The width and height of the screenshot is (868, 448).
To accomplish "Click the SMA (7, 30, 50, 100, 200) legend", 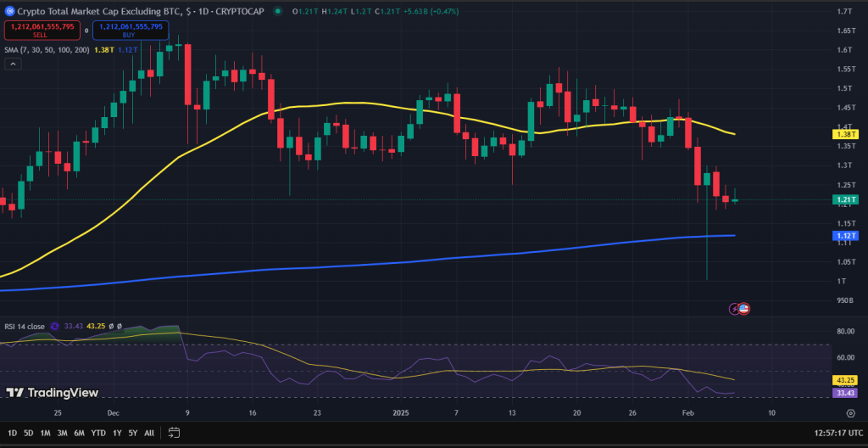I will coord(47,49).
